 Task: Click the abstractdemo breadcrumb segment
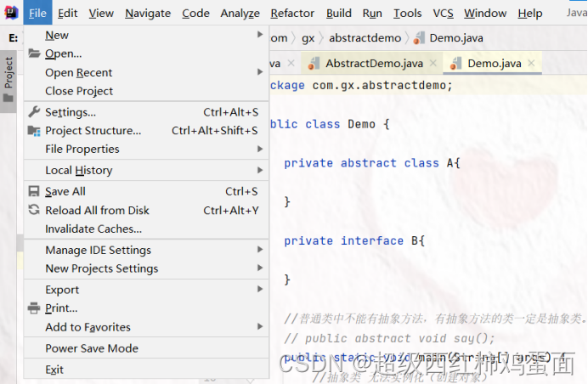coord(365,38)
